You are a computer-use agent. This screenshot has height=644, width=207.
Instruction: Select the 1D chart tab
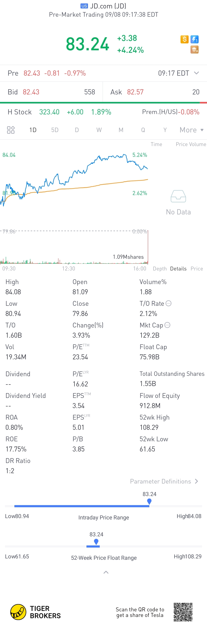point(33,130)
